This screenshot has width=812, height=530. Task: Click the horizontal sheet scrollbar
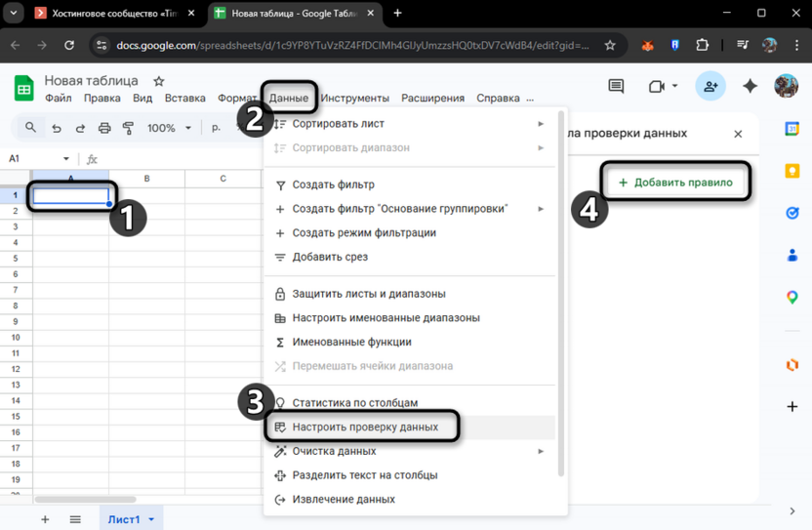(86, 500)
